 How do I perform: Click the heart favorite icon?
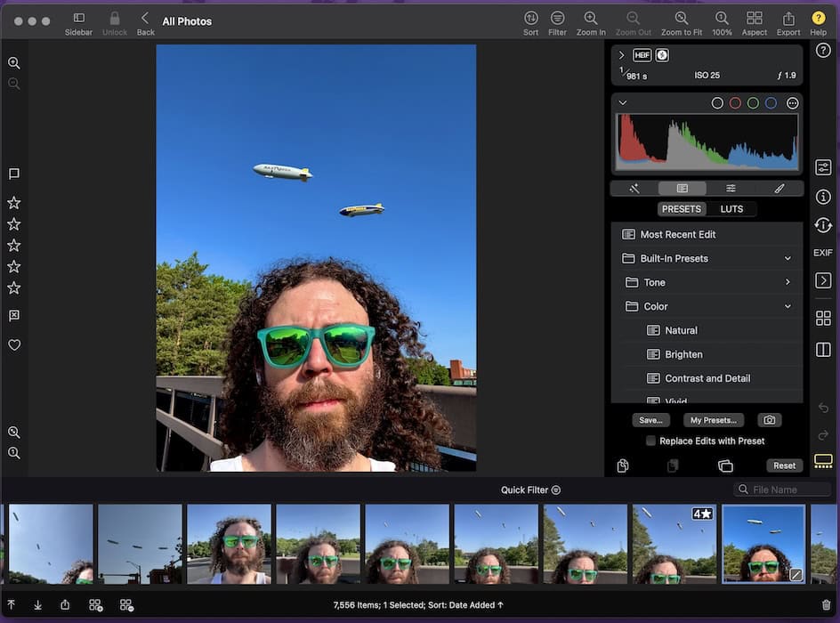click(14, 345)
